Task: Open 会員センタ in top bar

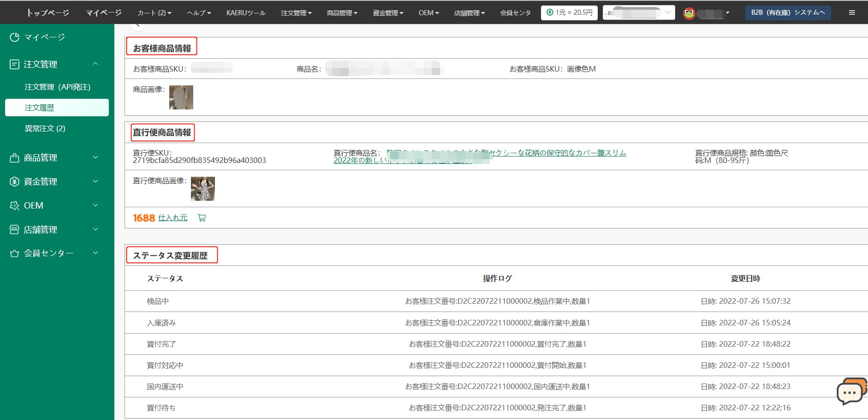Action: (x=516, y=13)
